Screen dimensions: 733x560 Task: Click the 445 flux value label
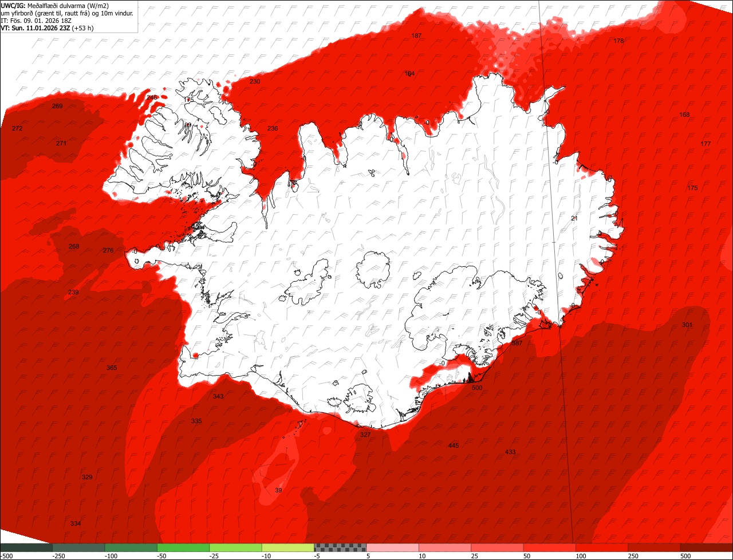tap(454, 445)
